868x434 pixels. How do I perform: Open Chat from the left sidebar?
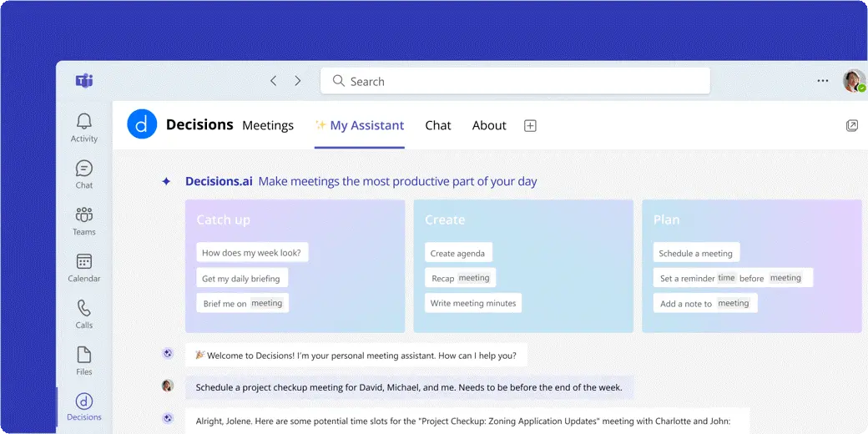pyautogui.click(x=84, y=174)
